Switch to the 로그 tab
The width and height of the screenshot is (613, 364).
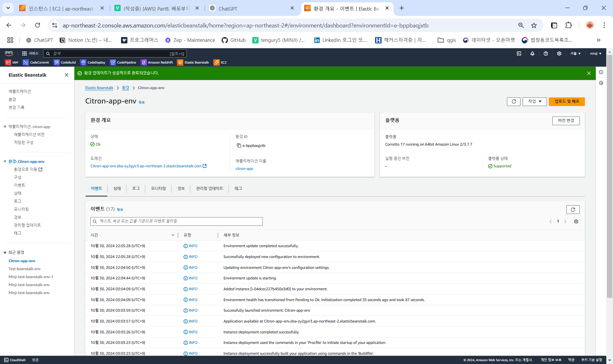[136, 189]
